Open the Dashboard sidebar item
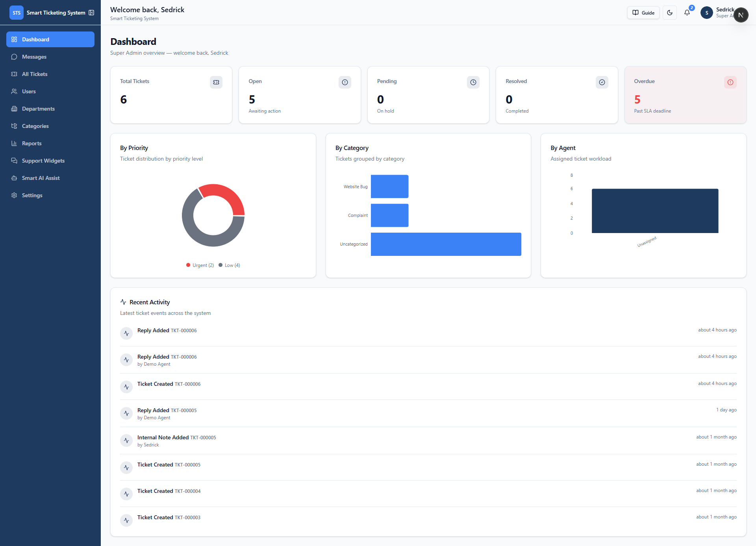Screen dimensions: 756x546 (50, 39)
